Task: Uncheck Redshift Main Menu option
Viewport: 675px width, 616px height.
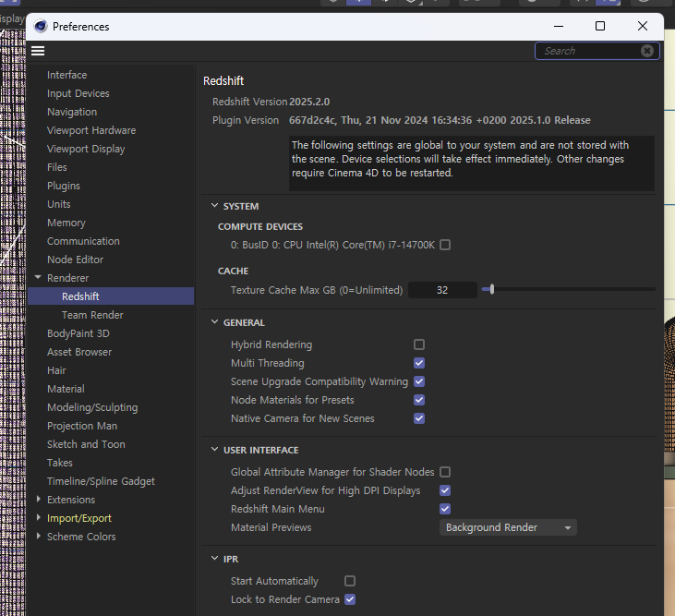Action: (445, 509)
